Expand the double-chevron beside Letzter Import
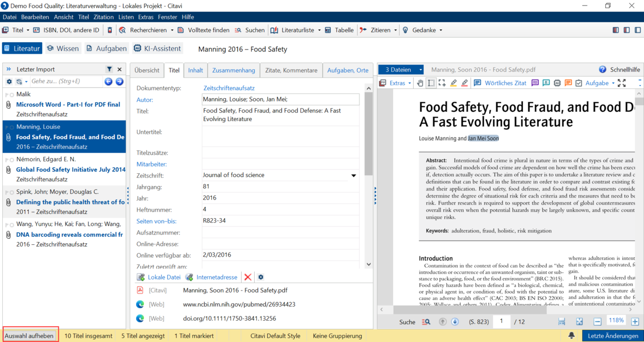 click(9, 69)
